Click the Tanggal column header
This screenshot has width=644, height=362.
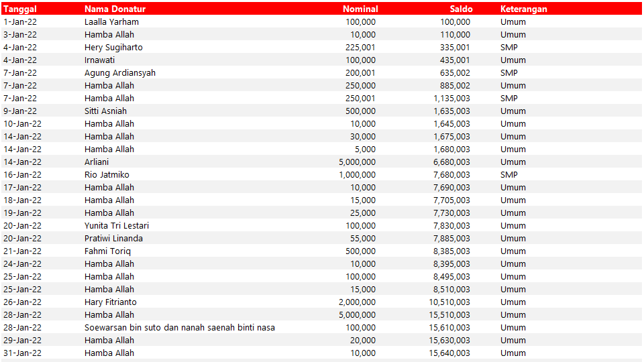tap(20, 9)
